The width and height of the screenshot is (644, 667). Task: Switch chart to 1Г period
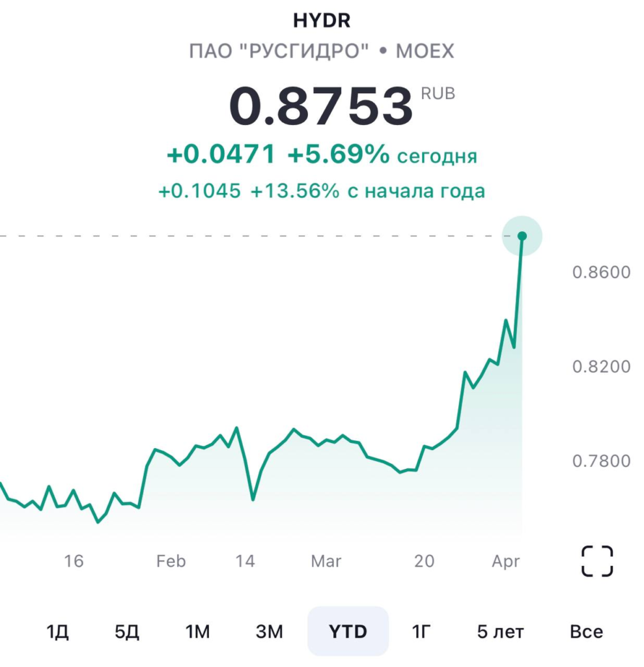coord(421,631)
